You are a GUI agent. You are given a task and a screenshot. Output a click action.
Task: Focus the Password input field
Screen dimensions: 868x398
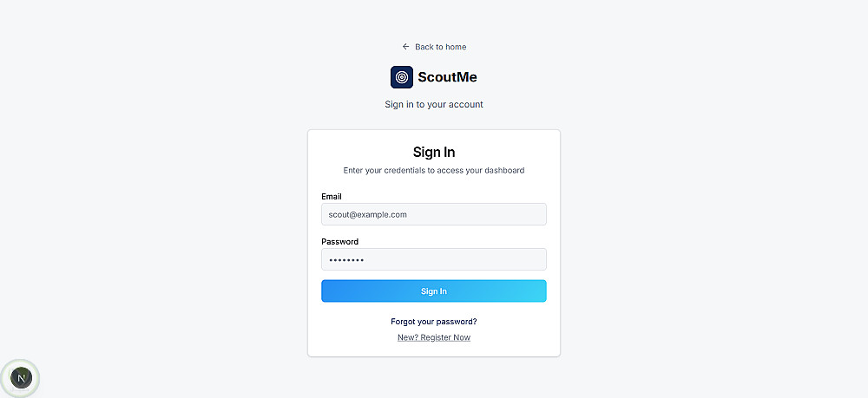click(x=434, y=259)
